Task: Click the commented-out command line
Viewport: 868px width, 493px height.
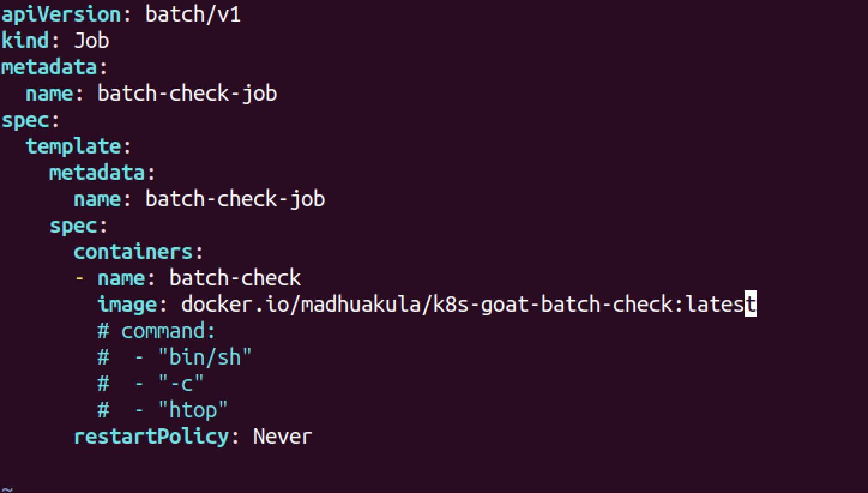Action: pos(156,330)
